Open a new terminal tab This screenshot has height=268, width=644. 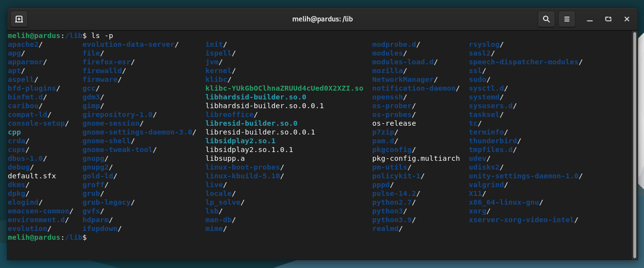click(x=19, y=19)
